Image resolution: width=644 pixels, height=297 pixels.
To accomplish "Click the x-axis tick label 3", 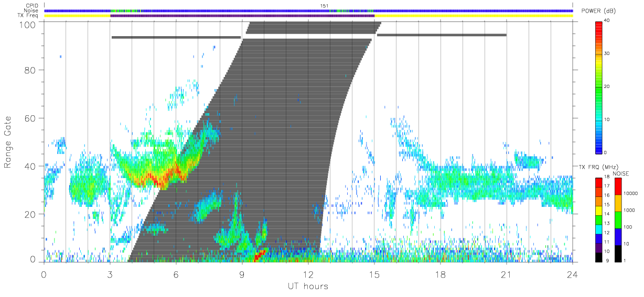I will (x=110, y=273).
